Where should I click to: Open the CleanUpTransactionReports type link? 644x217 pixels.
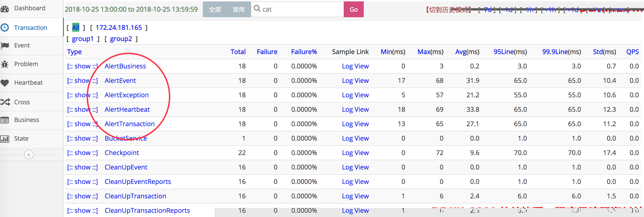coord(147,210)
